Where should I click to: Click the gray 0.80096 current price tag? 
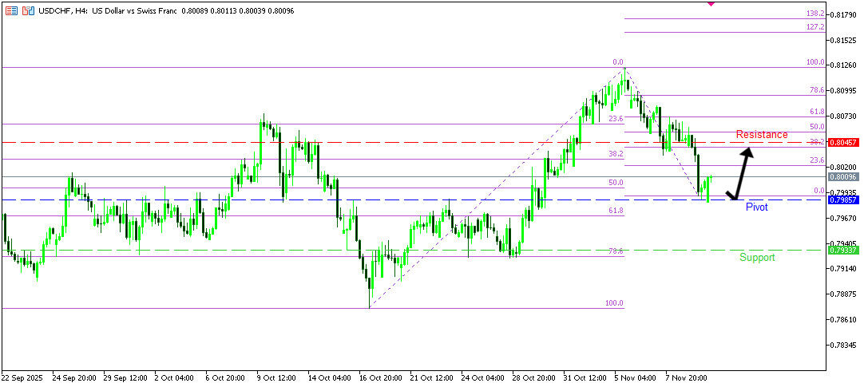(x=842, y=177)
